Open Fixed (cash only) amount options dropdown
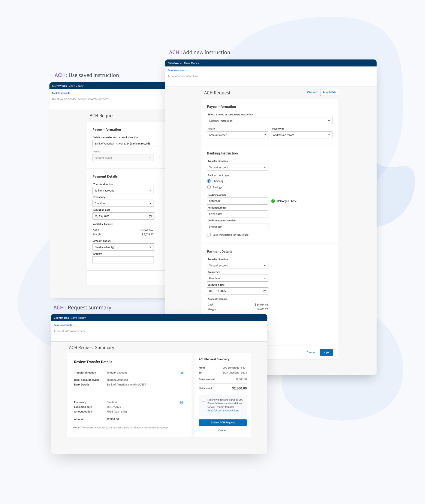This screenshot has height=504, width=425. (123, 247)
